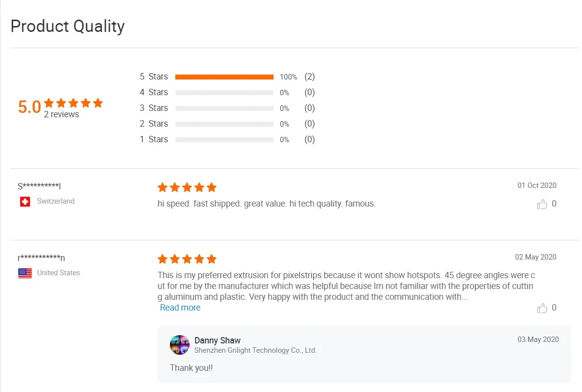Select the 1 Stars rating row
Viewport: 582px width, 392px height.
[x=154, y=139]
